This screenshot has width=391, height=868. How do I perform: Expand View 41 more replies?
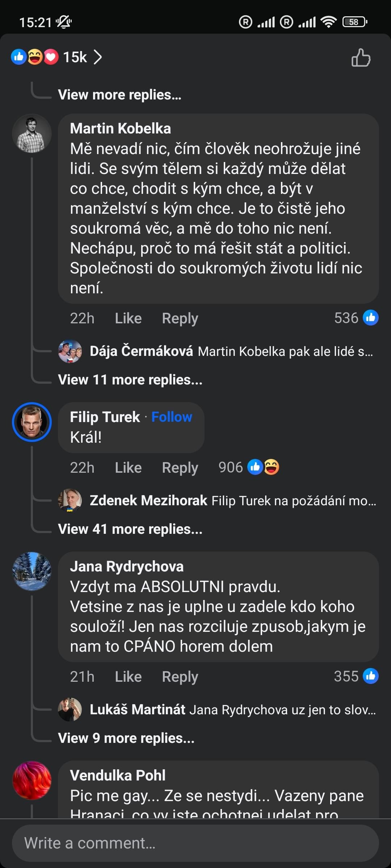(130, 529)
